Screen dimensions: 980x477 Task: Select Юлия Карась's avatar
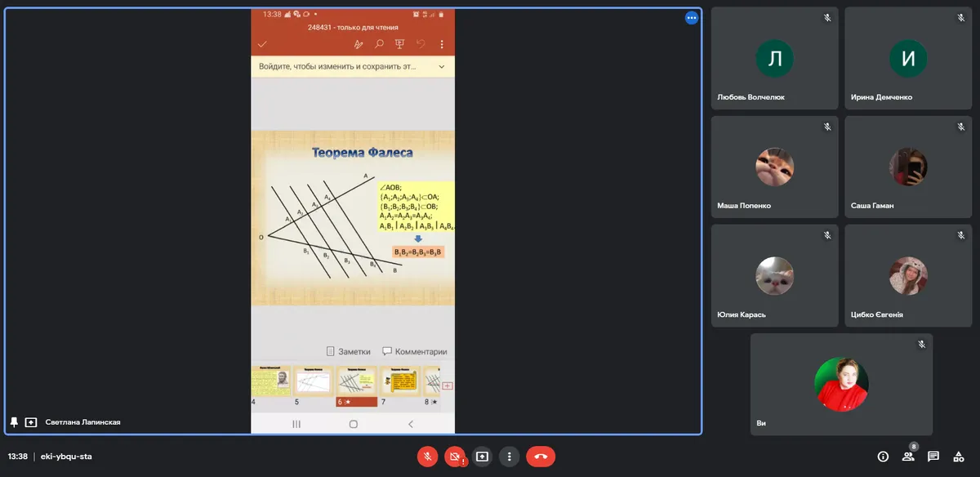point(775,276)
